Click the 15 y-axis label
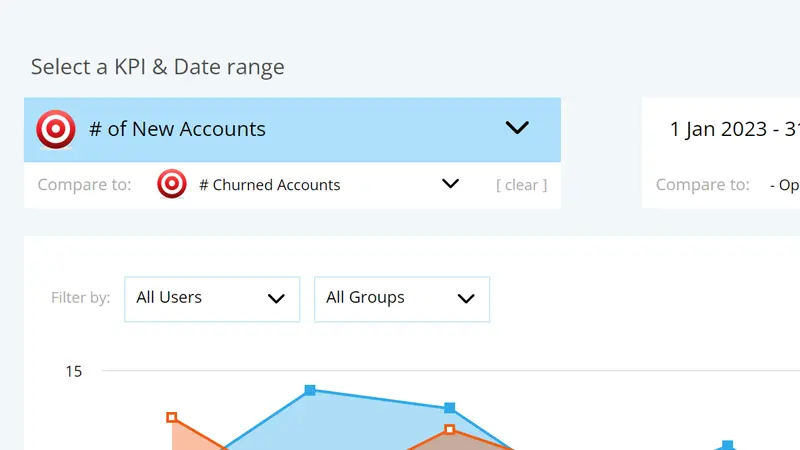This screenshot has width=800, height=450. [x=73, y=371]
